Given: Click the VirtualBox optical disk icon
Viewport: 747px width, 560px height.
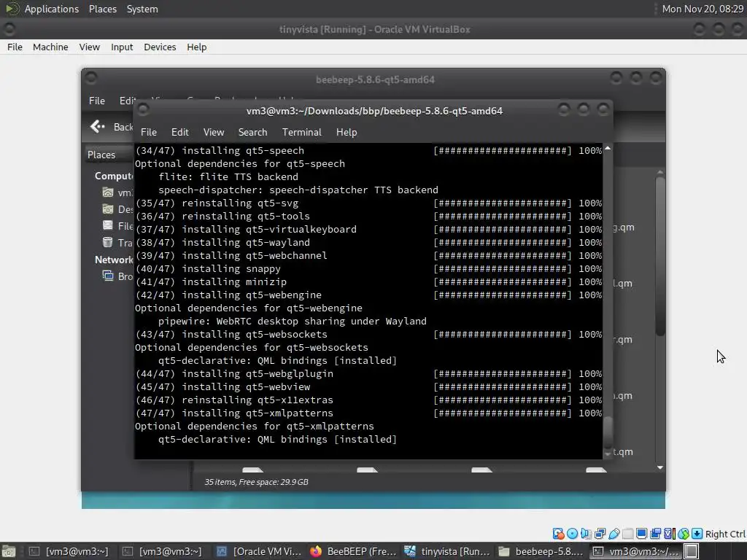Looking at the screenshot, I should [x=572, y=534].
